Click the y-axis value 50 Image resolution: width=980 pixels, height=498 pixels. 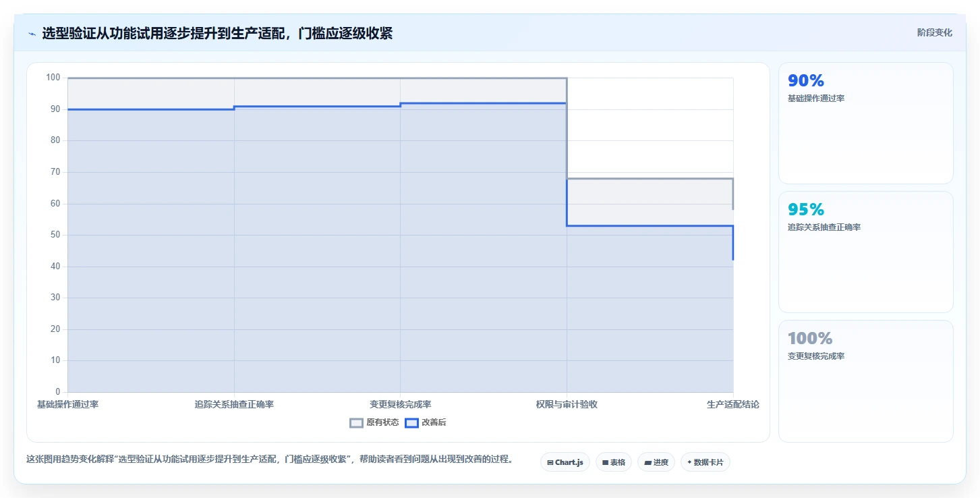coord(55,235)
